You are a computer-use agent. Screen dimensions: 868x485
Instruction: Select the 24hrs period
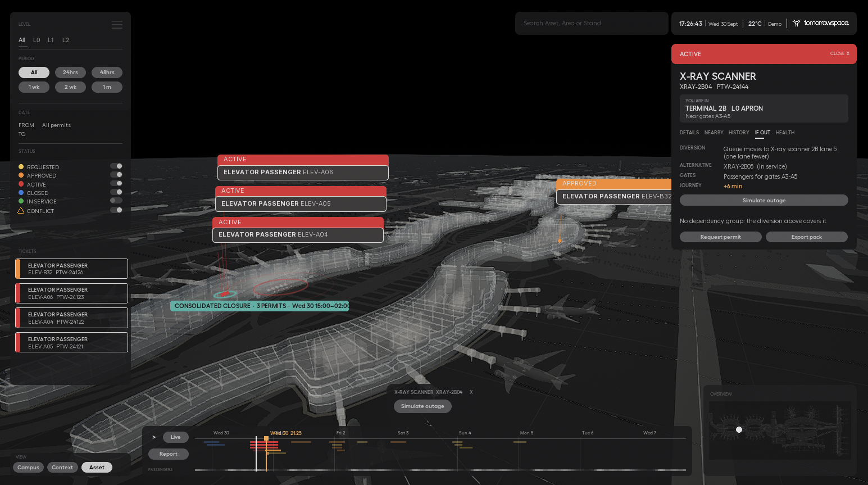click(x=70, y=72)
